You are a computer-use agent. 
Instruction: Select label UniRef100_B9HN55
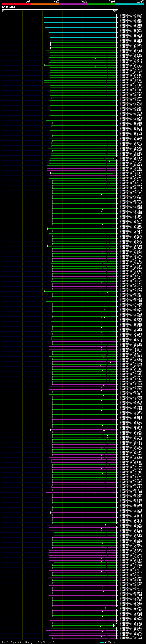[x=131, y=201]
